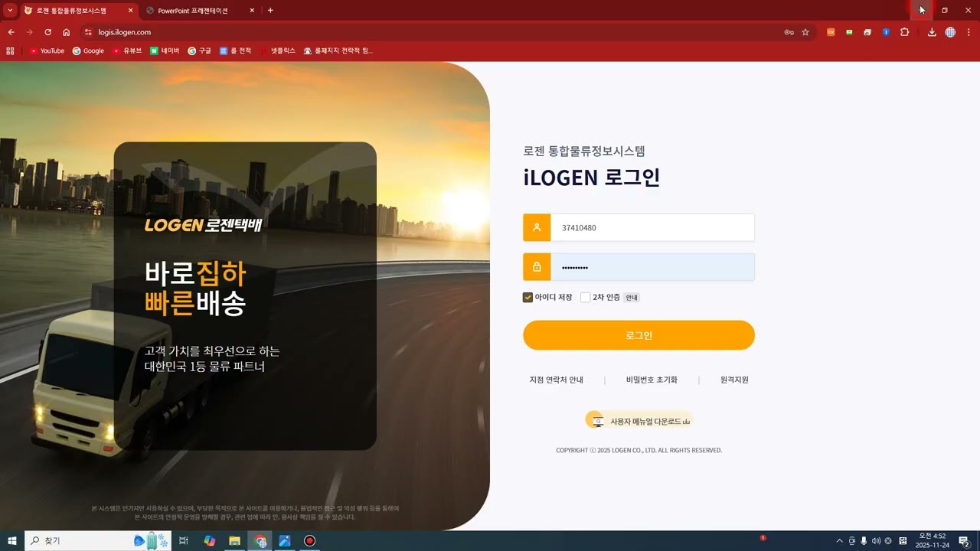Screen dimensions: 980x551
Task: Download the user manual via 사용자 메뉴얼 다운로드
Action: tap(639, 421)
